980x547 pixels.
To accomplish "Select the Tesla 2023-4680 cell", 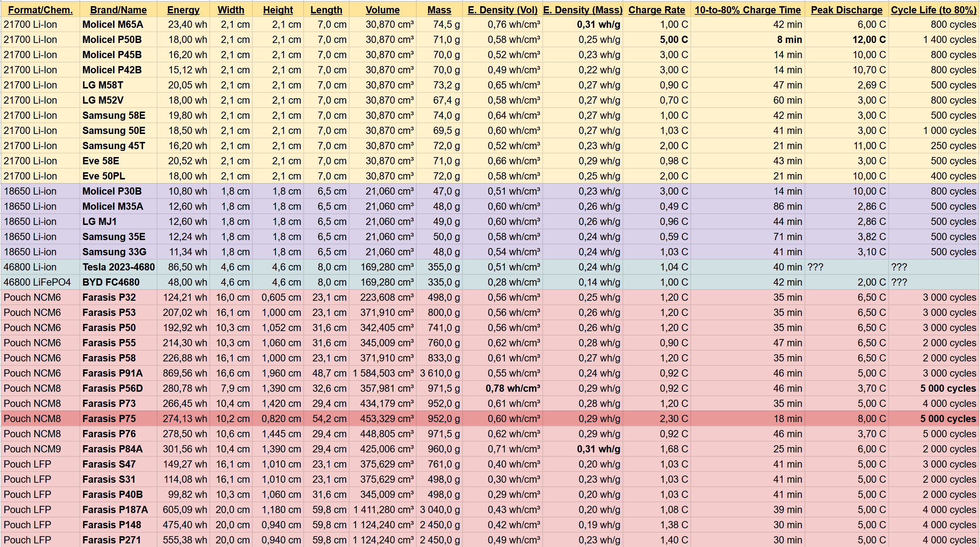I will click(x=118, y=267).
